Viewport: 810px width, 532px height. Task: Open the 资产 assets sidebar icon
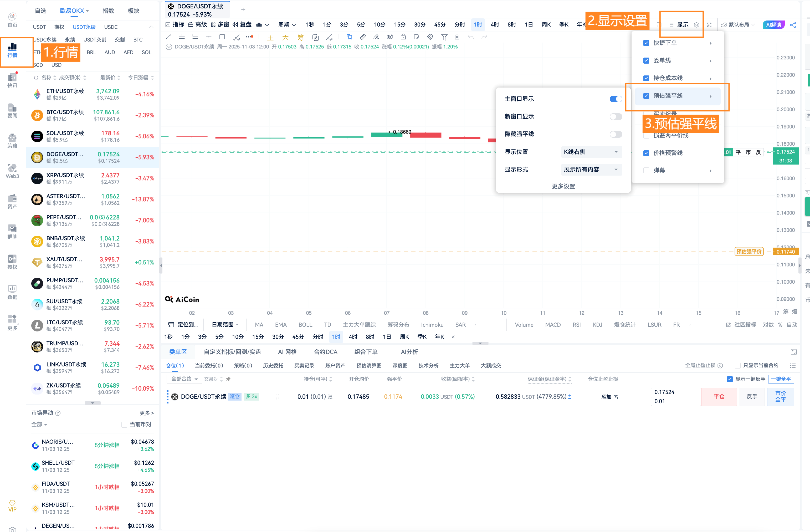[12, 201]
